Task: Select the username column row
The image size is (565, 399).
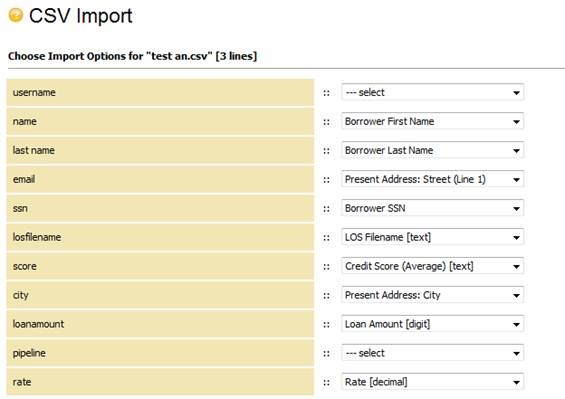Action: [x=160, y=93]
